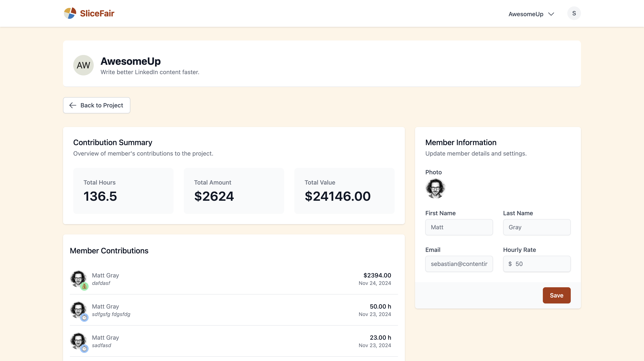Click the Email input field
This screenshot has height=361, width=644.
459,264
